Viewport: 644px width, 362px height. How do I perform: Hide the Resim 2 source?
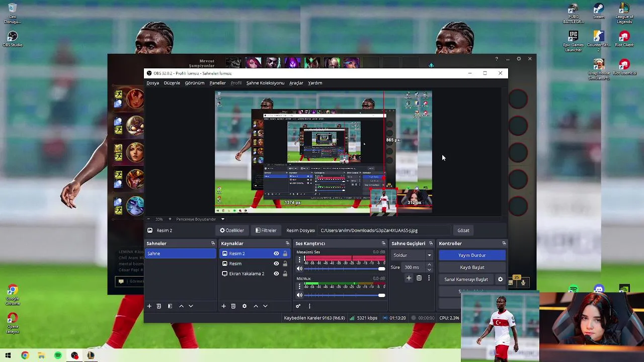[276, 253]
